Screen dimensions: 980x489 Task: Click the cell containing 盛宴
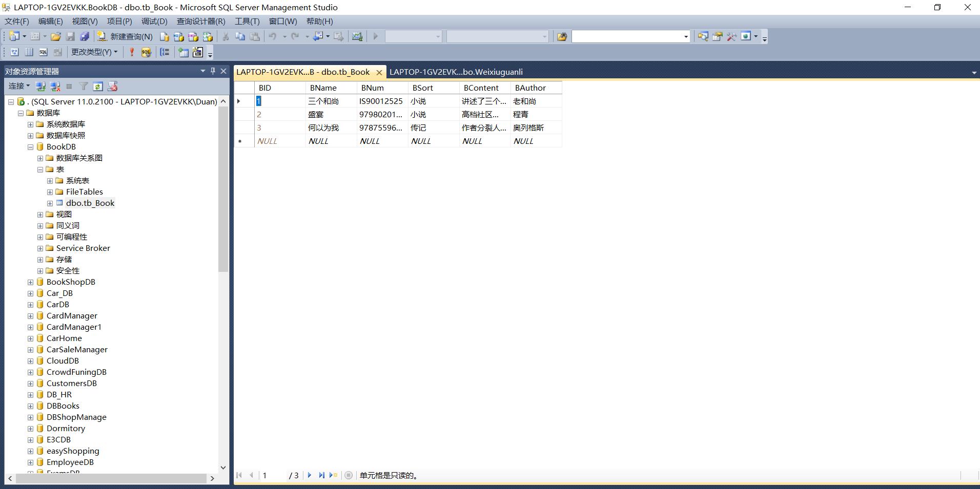click(x=331, y=115)
